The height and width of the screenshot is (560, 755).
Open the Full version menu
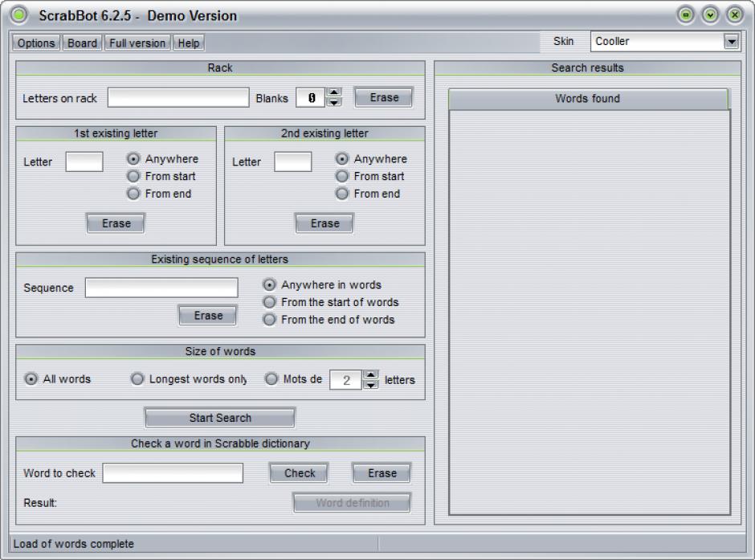pos(137,43)
